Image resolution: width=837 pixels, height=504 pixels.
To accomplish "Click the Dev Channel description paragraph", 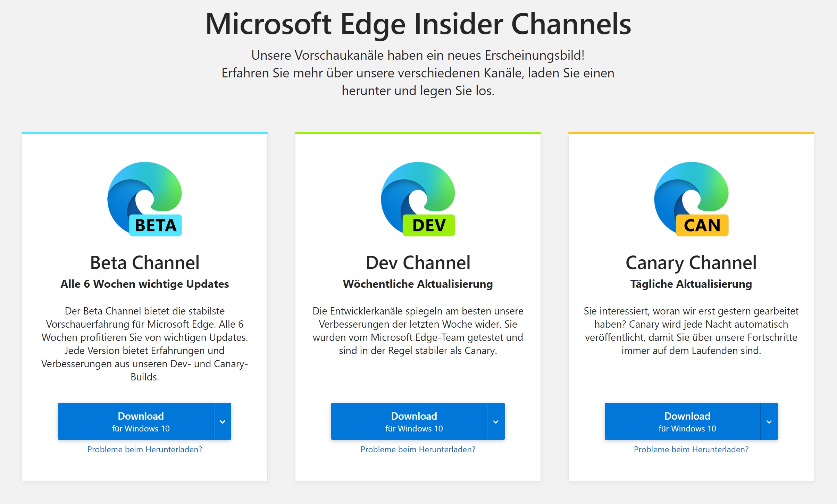I will (x=418, y=330).
